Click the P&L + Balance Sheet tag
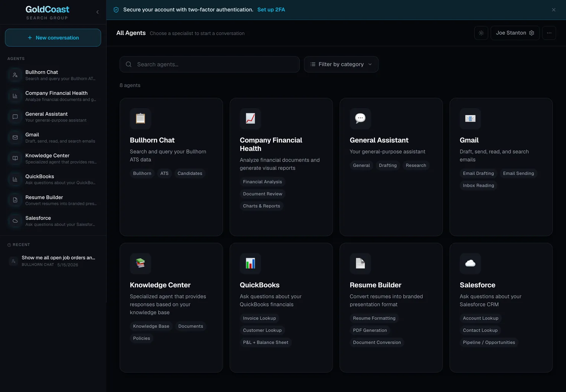Image resolution: width=566 pixels, height=392 pixels. point(266,343)
